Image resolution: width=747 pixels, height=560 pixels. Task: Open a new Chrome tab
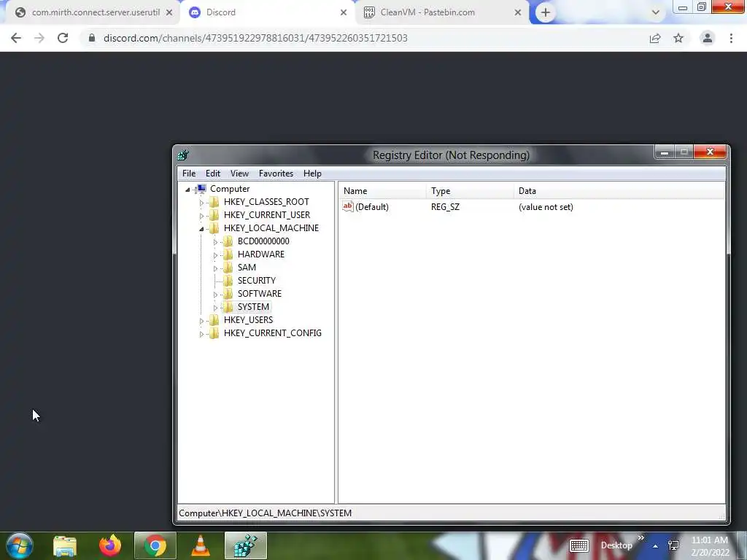tap(546, 12)
